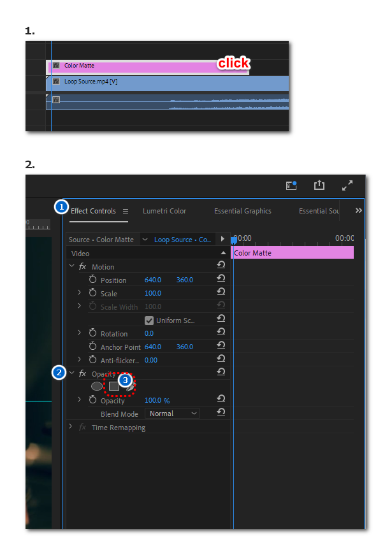Click the share/export icon at top
The height and width of the screenshot is (555, 392).
click(319, 185)
